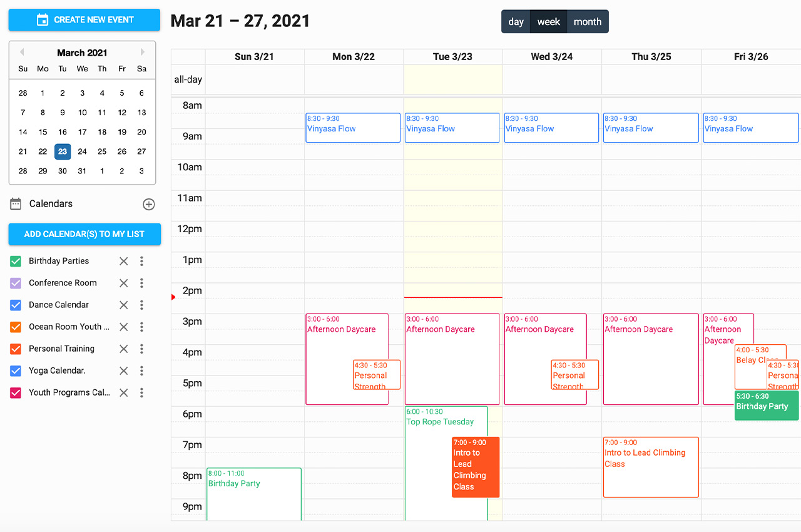
Task: Click the plus icon beside Calendars
Action: pyautogui.click(x=148, y=203)
